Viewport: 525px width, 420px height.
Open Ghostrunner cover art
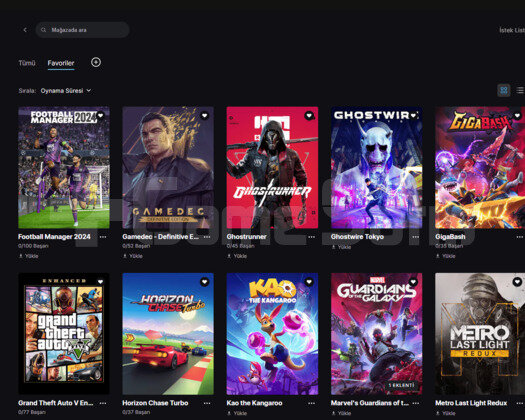(272, 167)
